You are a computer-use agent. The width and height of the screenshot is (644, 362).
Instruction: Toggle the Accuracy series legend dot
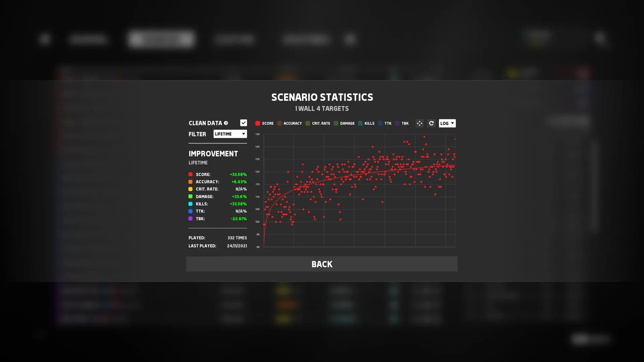[x=279, y=123]
